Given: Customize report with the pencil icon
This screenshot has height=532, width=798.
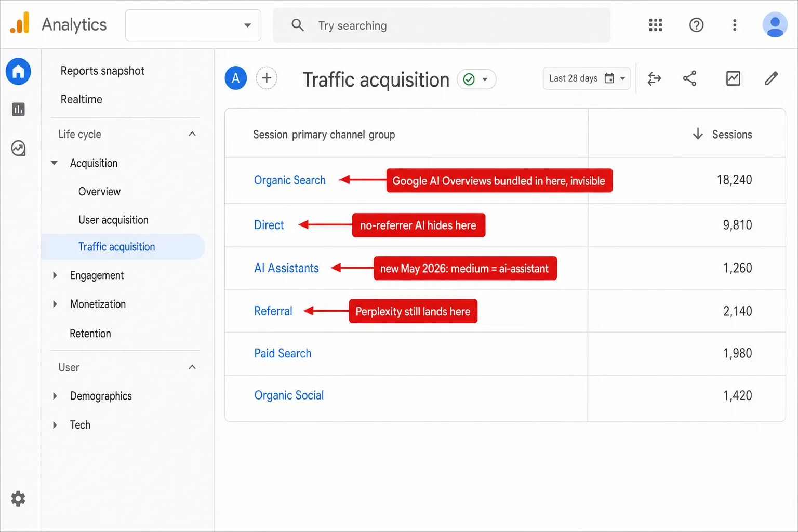Looking at the screenshot, I should point(772,78).
